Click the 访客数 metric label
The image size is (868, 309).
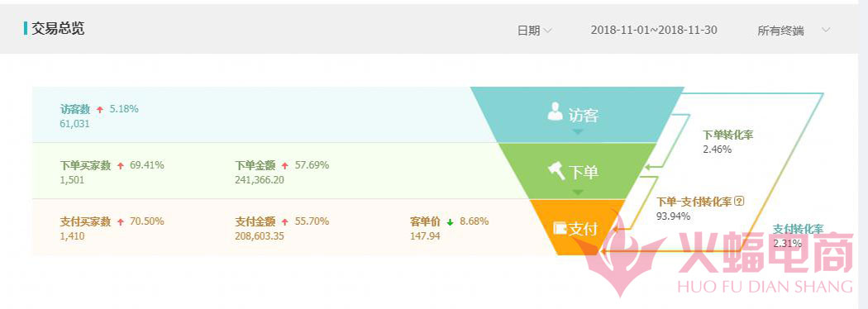click(x=74, y=109)
